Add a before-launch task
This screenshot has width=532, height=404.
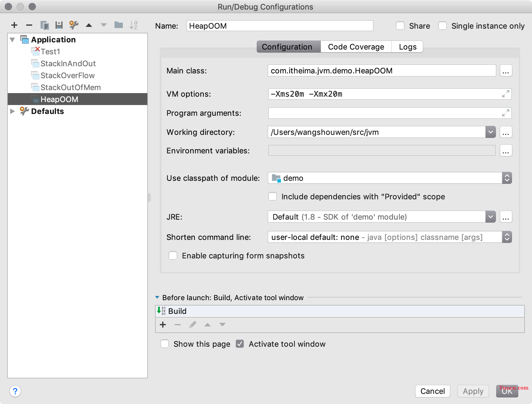tap(163, 325)
